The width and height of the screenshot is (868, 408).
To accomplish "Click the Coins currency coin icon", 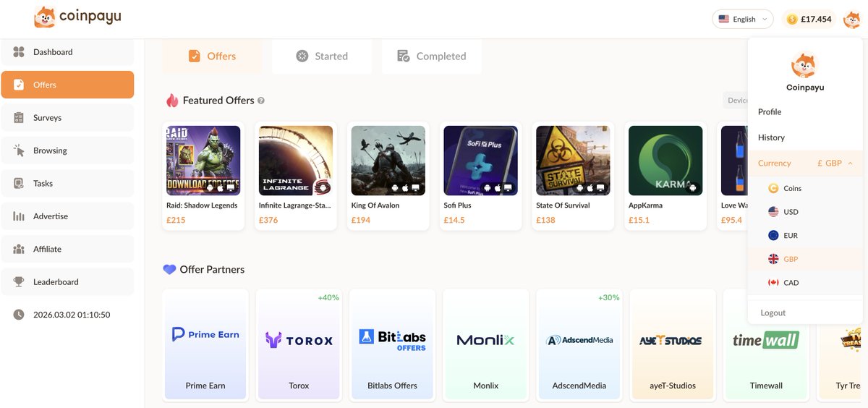I will click(x=773, y=188).
